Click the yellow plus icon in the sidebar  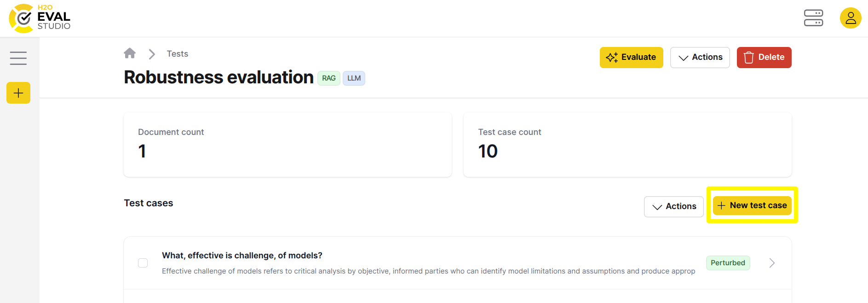pyautogui.click(x=18, y=93)
